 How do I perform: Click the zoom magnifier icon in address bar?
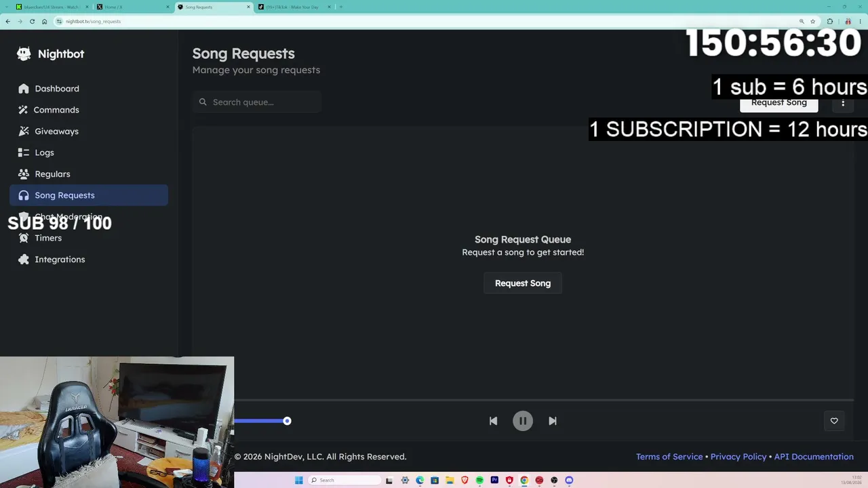tap(802, 22)
